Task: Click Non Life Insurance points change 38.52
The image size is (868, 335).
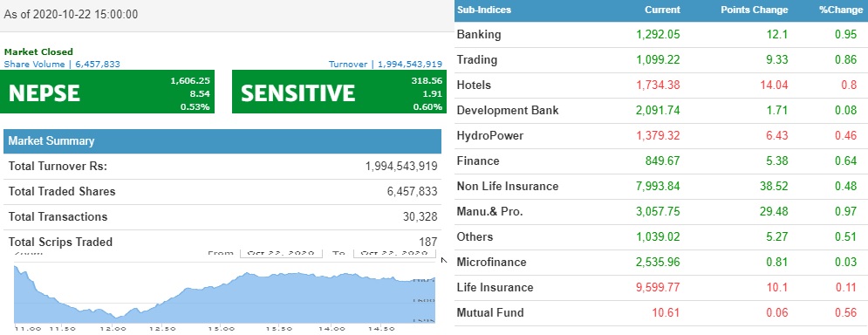Action: 774,186
